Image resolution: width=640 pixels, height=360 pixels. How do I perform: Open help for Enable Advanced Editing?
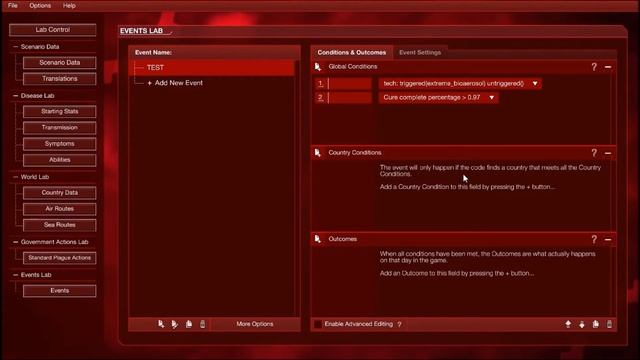click(x=400, y=324)
